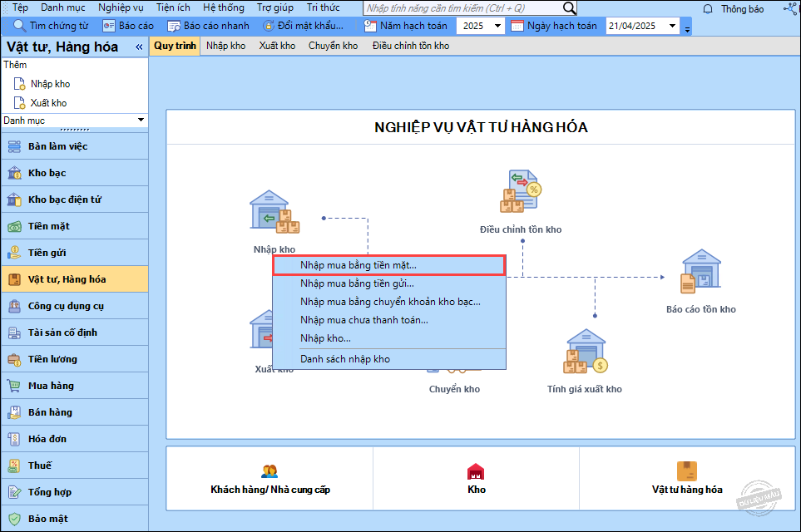Click the search magnifier icon
The image size is (801, 532).
569,8
